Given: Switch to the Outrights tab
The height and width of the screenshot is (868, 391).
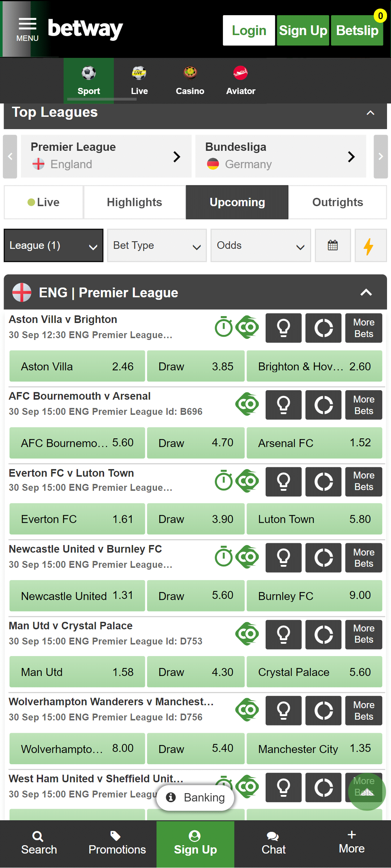Looking at the screenshot, I should (x=338, y=202).
